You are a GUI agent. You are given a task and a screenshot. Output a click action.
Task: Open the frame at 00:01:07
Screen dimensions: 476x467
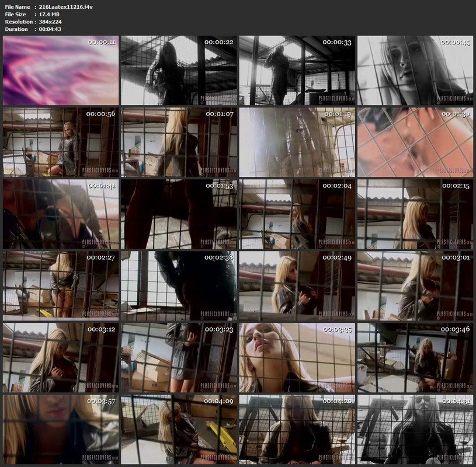(179, 142)
